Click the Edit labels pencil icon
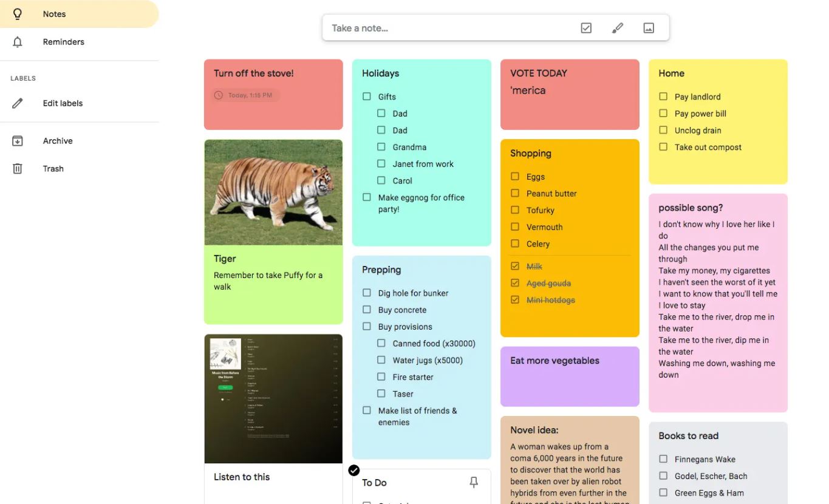 (18, 103)
